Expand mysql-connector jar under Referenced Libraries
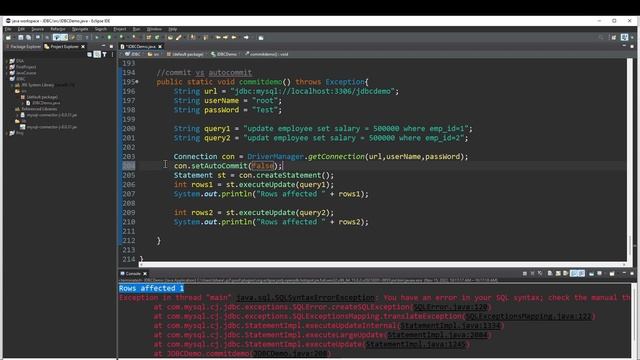Viewport: 640px width, 360px height. [x=18, y=115]
